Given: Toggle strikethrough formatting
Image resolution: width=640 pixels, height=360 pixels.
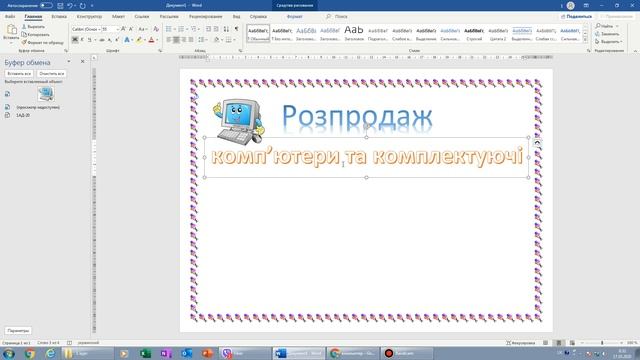Looking at the screenshot, I should 102,40.
